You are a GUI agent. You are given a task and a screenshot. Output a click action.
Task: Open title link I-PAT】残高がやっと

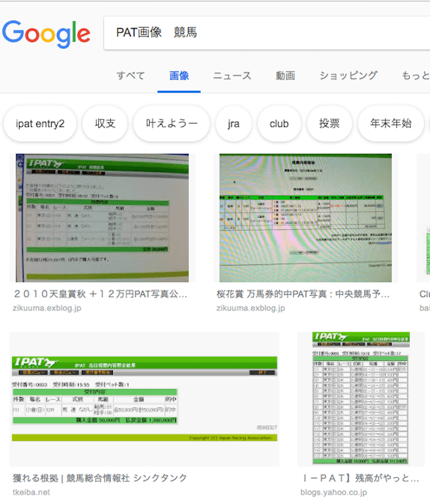[361, 478]
